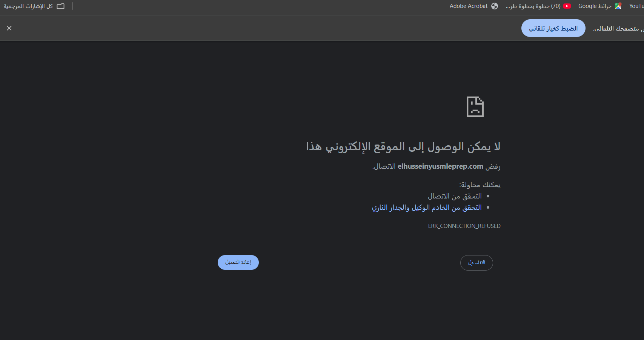Click the "لا يمكن الوصول" error heading
The image size is (644, 340).
[x=403, y=146]
